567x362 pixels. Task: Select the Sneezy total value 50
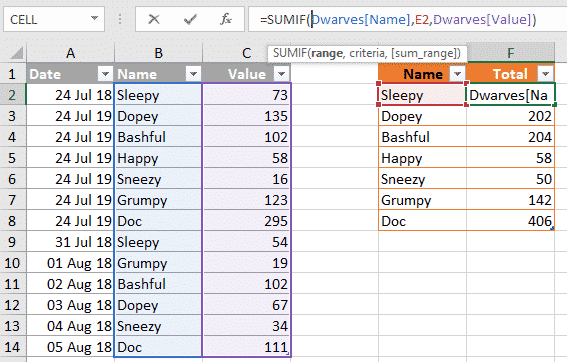(x=511, y=179)
